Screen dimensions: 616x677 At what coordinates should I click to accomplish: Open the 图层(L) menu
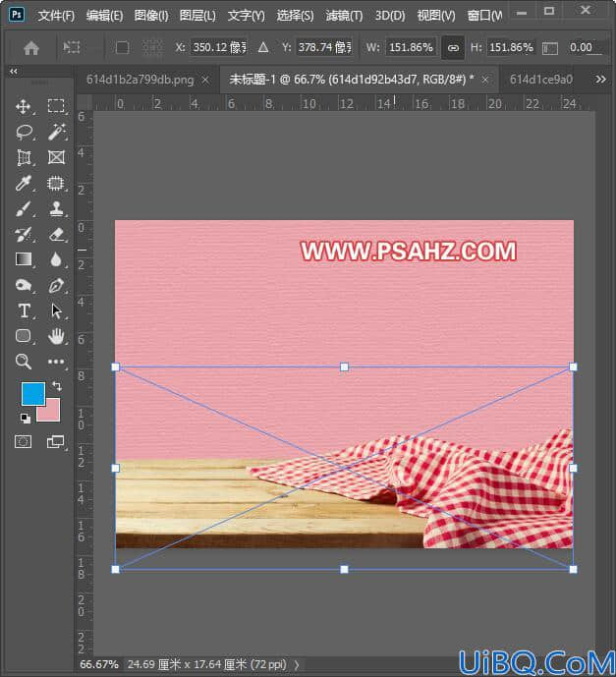click(197, 16)
